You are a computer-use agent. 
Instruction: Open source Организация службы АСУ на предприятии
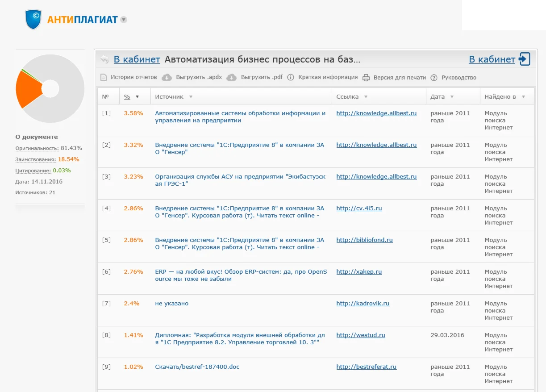click(x=240, y=180)
